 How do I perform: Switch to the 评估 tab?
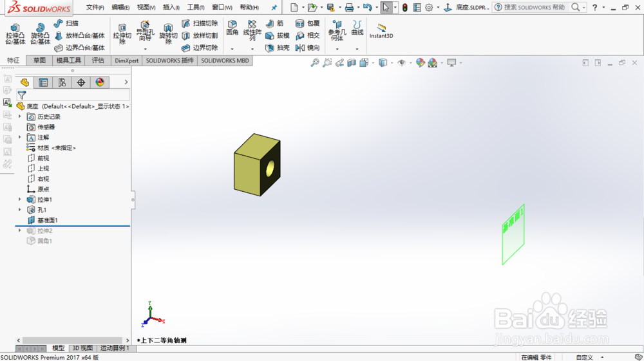point(98,60)
